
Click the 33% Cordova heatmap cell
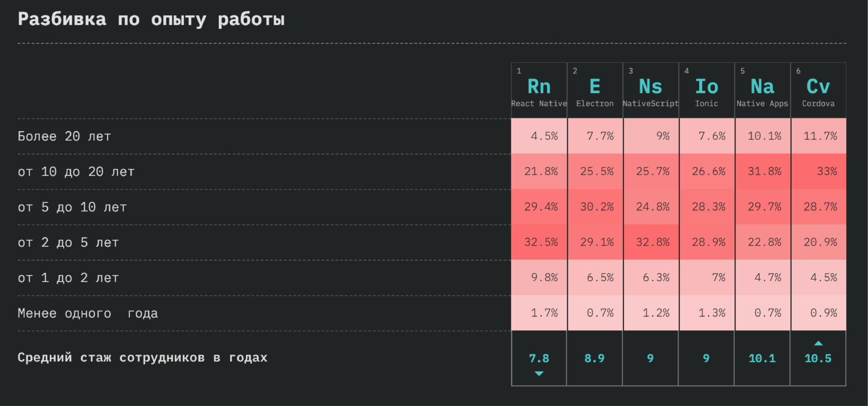[x=818, y=171]
